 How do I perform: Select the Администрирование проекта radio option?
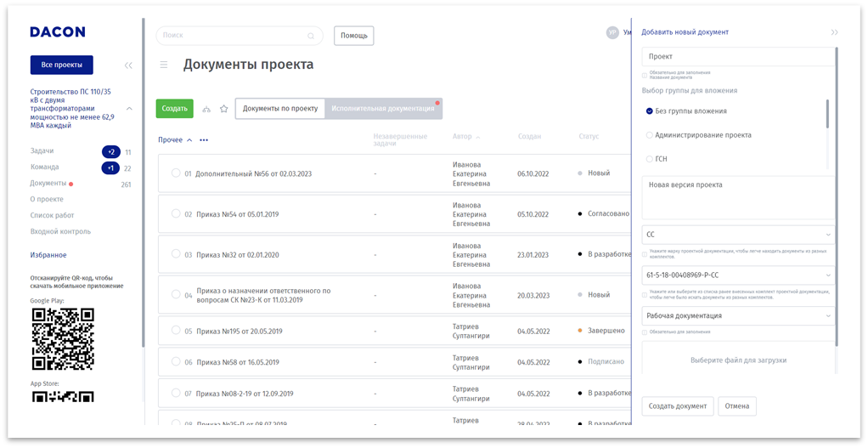coord(650,135)
